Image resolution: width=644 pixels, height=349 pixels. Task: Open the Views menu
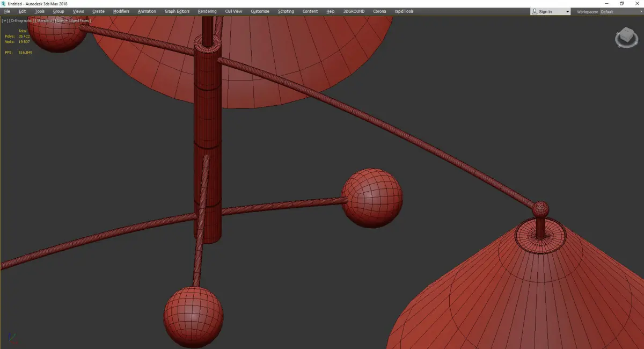coord(78,11)
